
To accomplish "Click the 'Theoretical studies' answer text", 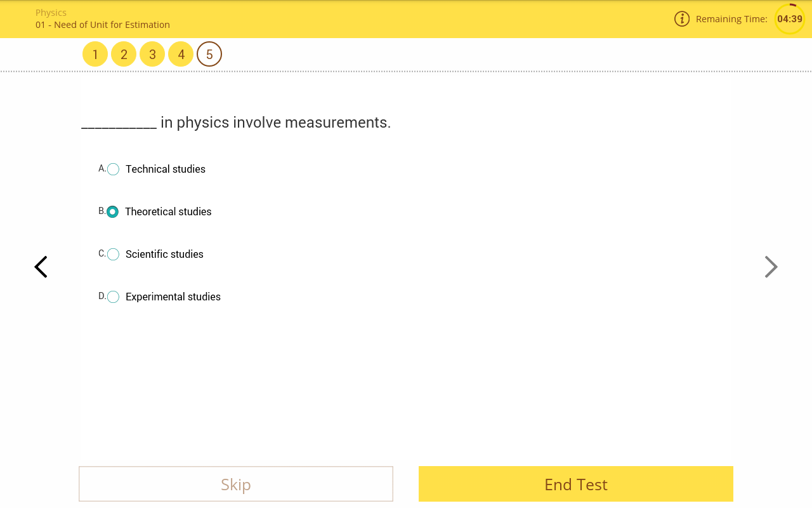I will (x=168, y=211).
